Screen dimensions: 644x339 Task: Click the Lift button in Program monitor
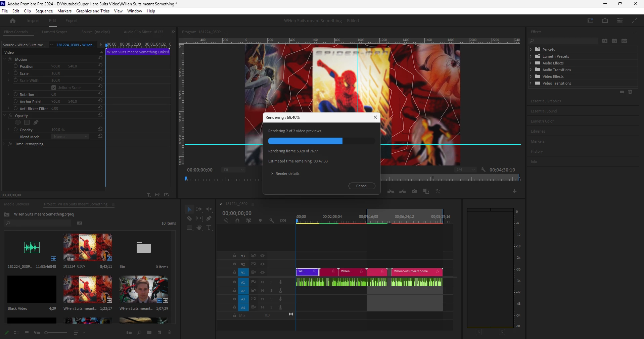[x=390, y=191]
